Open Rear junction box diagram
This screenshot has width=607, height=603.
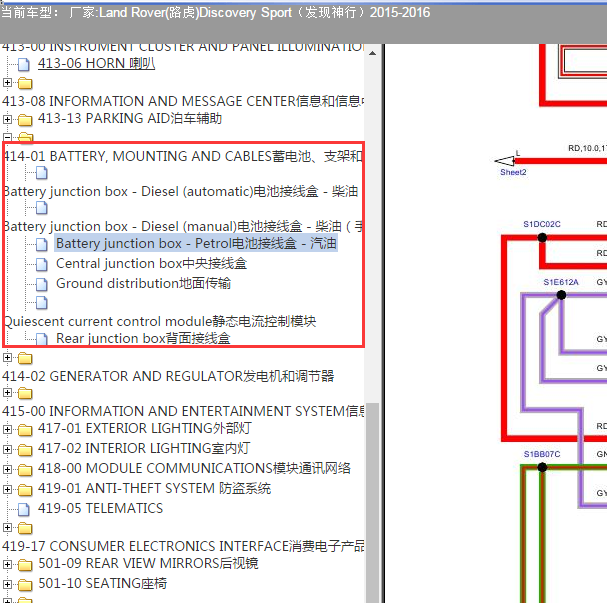click(x=143, y=339)
